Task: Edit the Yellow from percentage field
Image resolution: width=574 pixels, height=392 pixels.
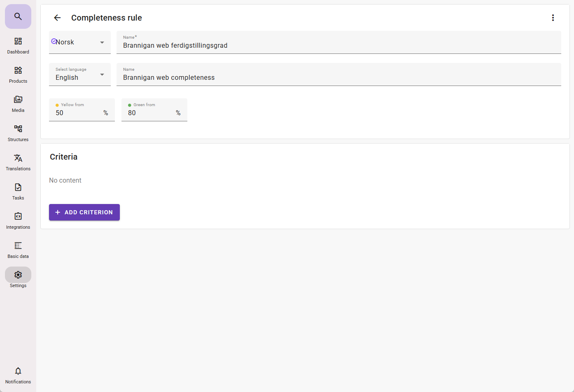Action: coord(78,113)
